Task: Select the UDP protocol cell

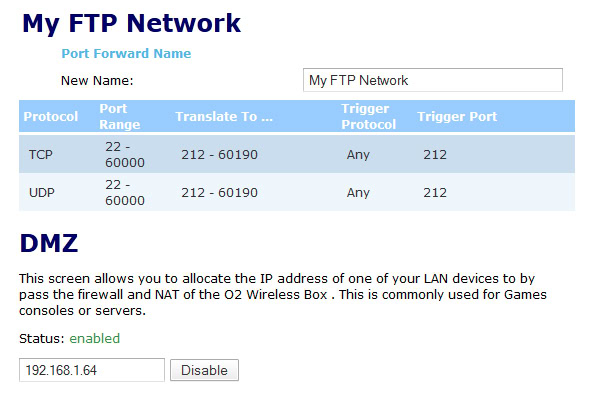Action: (42, 193)
